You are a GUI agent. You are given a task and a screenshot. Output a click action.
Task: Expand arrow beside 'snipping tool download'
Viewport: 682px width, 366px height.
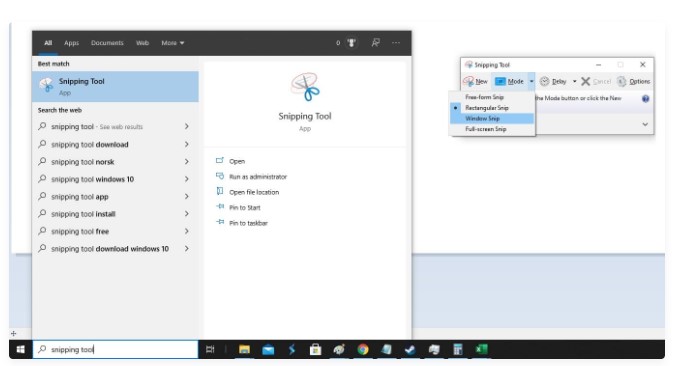point(187,144)
